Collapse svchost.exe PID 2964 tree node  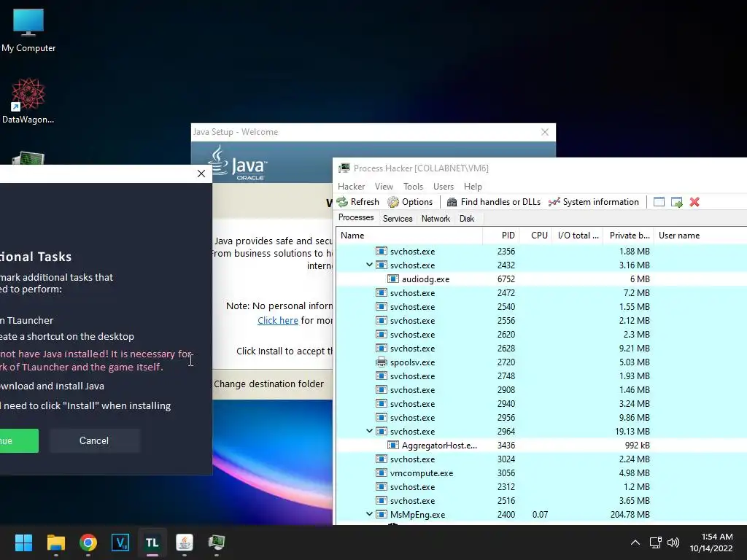click(x=369, y=431)
